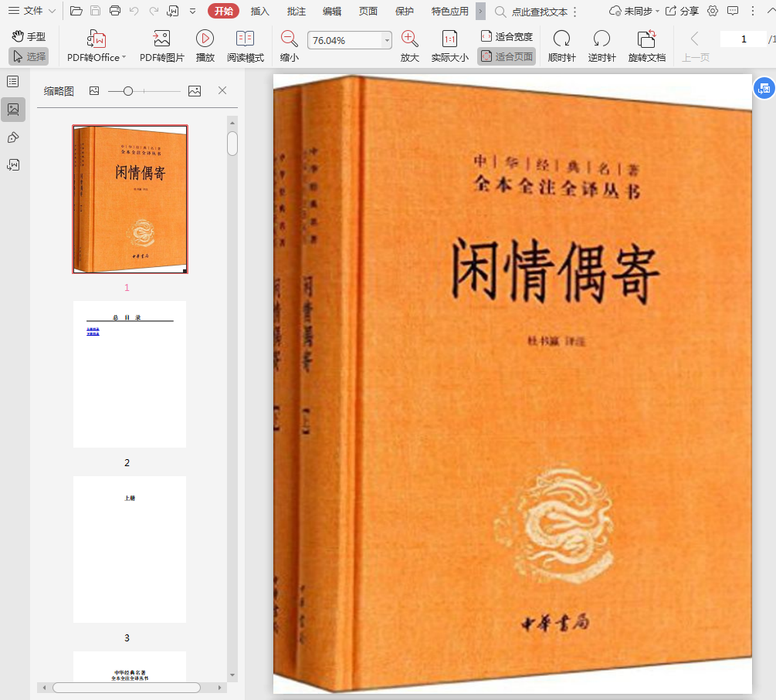Click the horizontal scrollbar left arrow
Viewport: 776px width, 700px height.
[x=44, y=688]
